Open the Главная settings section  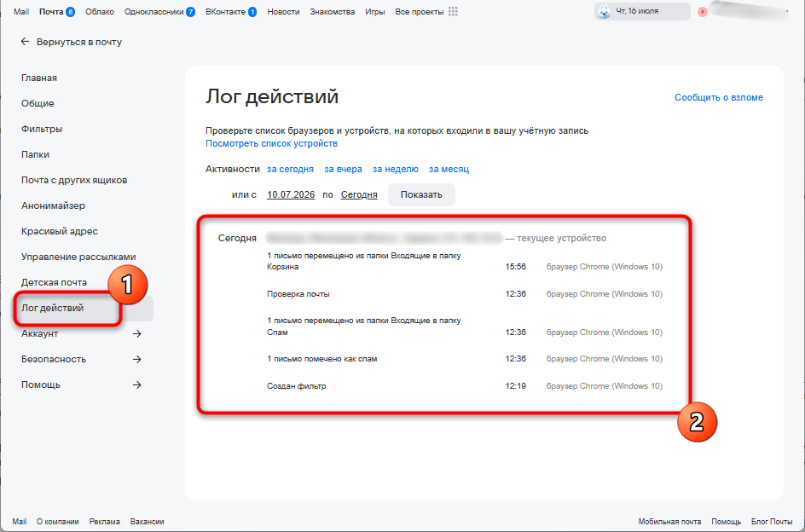[39, 78]
